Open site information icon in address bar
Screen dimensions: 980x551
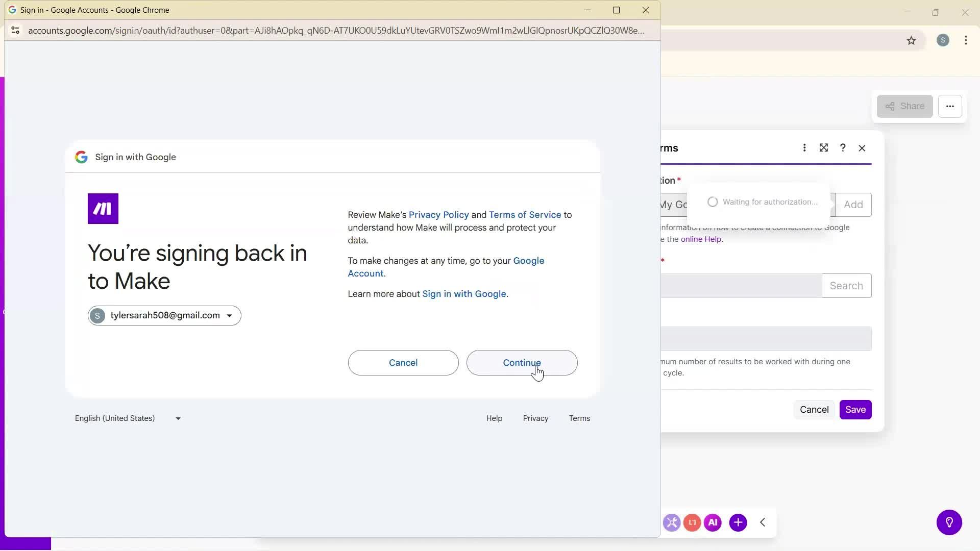pos(15,31)
